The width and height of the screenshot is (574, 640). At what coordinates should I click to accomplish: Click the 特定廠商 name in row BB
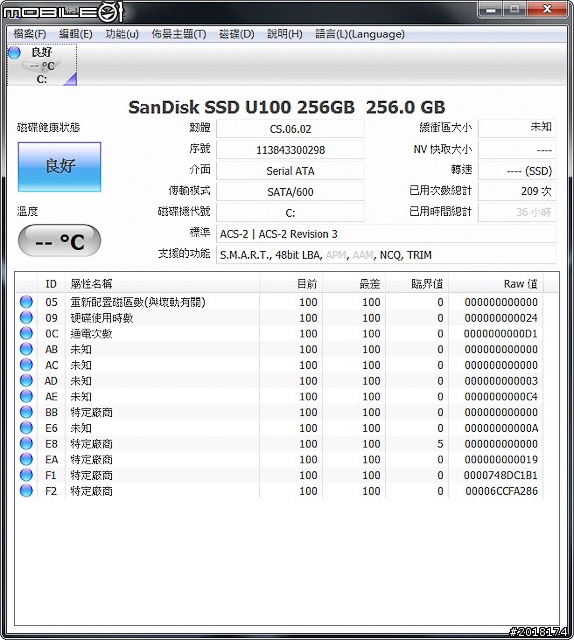[91, 412]
